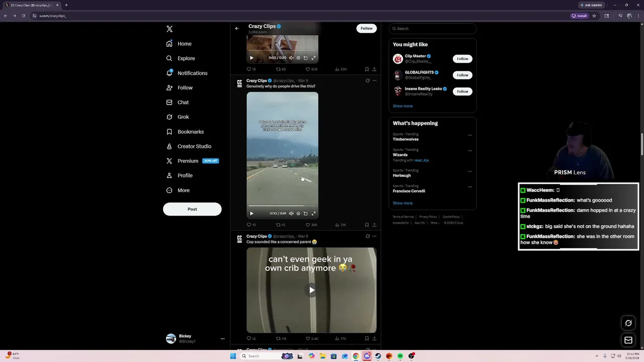Open Spotify from the taskbar

400,356
